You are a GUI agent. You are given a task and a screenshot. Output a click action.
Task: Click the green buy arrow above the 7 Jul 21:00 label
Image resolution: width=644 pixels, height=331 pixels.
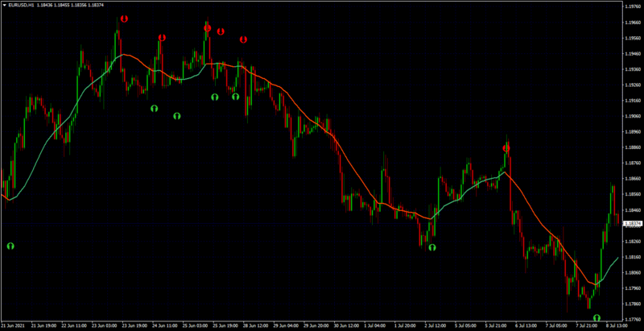[x=597, y=318]
